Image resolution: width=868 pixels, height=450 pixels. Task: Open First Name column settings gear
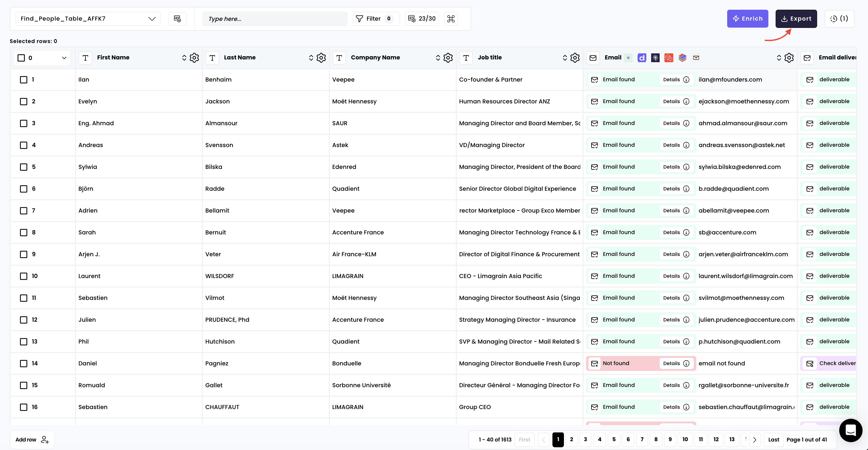[194, 58]
